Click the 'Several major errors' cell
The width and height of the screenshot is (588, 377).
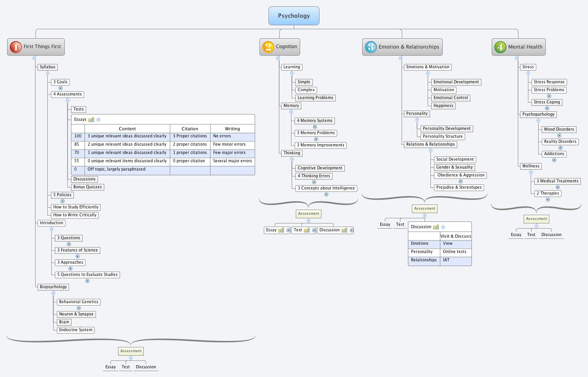pyautogui.click(x=232, y=161)
